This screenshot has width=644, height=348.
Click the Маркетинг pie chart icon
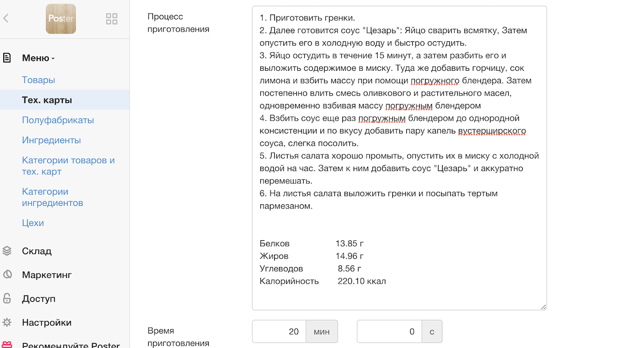click(x=7, y=275)
